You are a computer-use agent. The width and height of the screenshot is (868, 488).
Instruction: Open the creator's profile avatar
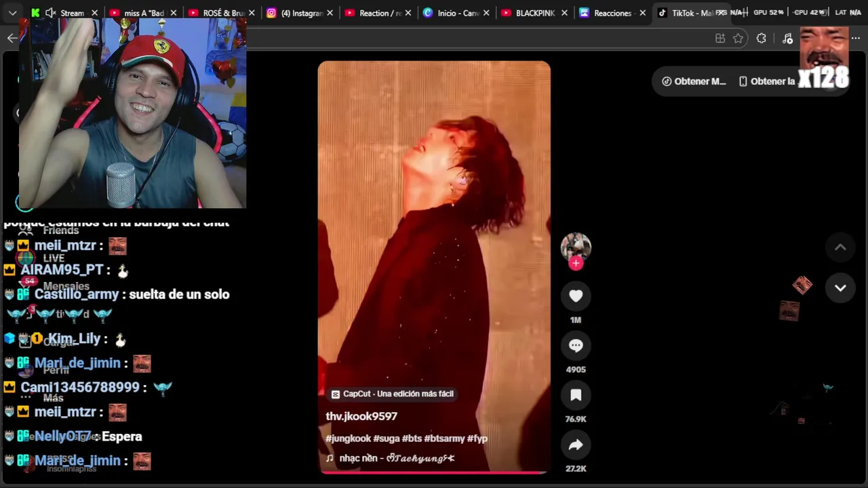(x=576, y=247)
